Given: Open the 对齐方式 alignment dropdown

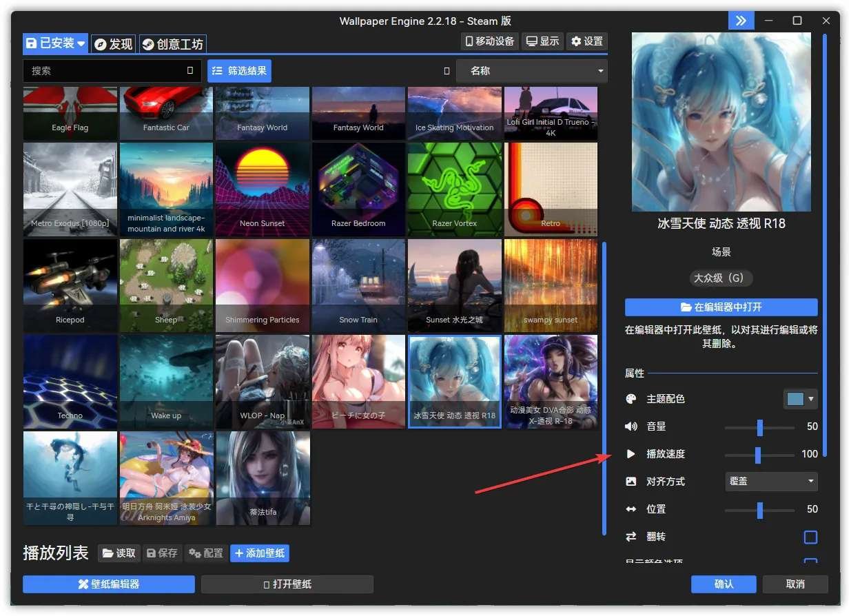Looking at the screenshot, I should [x=770, y=481].
